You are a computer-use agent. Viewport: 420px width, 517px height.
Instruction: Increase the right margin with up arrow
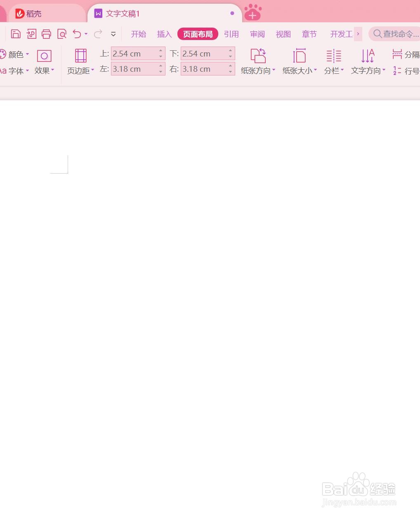pyautogui.click(x=231, y=66)
